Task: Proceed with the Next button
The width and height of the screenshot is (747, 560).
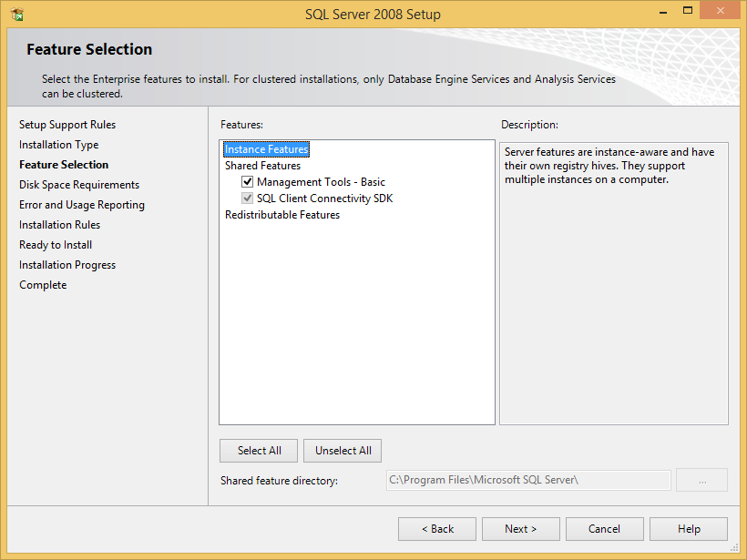Action: pyautogui.click(x=521, y=529)
